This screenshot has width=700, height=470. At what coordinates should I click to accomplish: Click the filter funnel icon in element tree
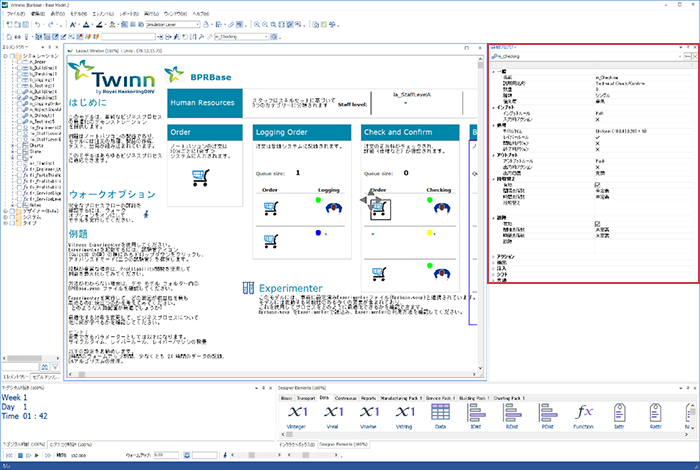(x=55, y=367)
